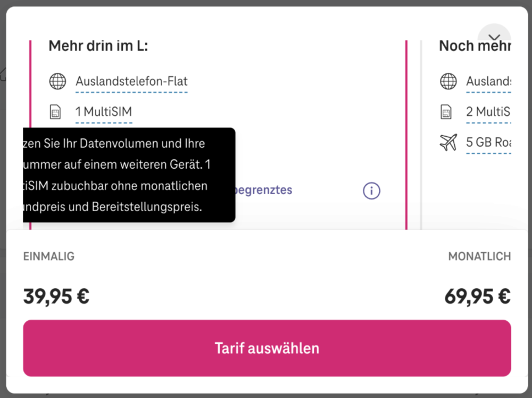Click the info circle icon next to unbegrenztes

[x=371, y=190]
